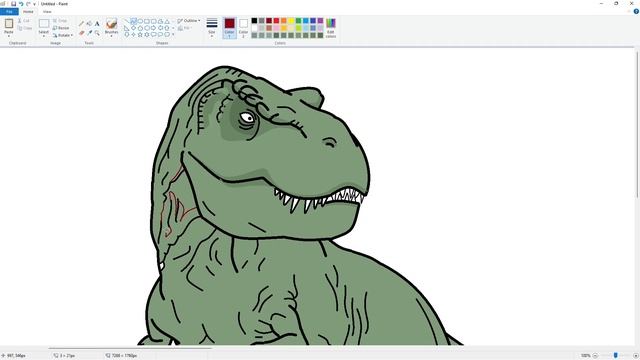
Task: Click the Crop button
Action: tap(60, 20)
